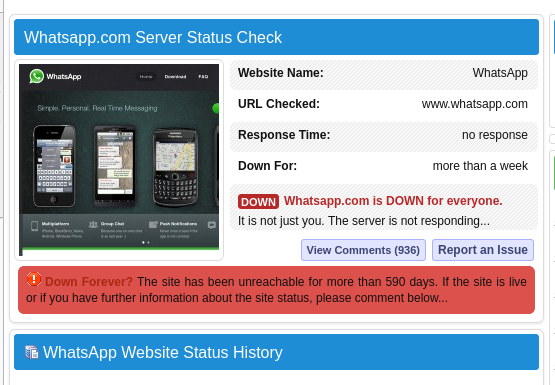The height and width of the screenshot is (385, 555).
Task: Select the www.whatsapp.com URL text
Action: [475, 104]
